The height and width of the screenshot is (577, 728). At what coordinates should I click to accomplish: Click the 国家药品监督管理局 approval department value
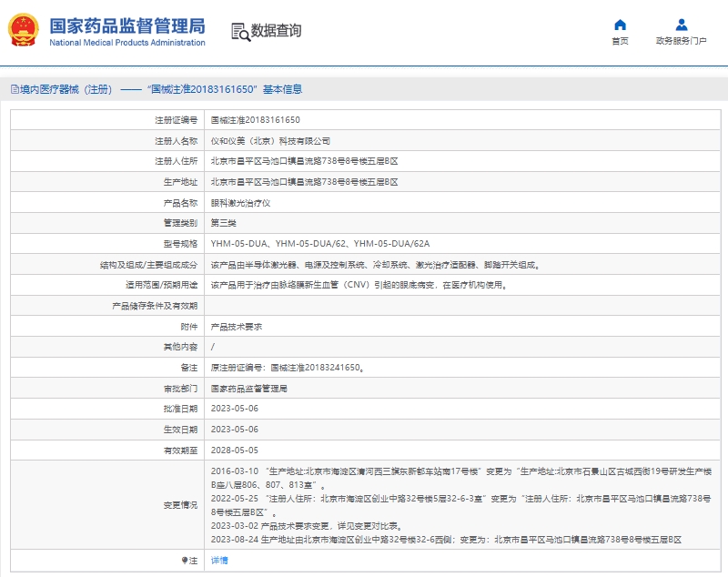tap(248, 388)
